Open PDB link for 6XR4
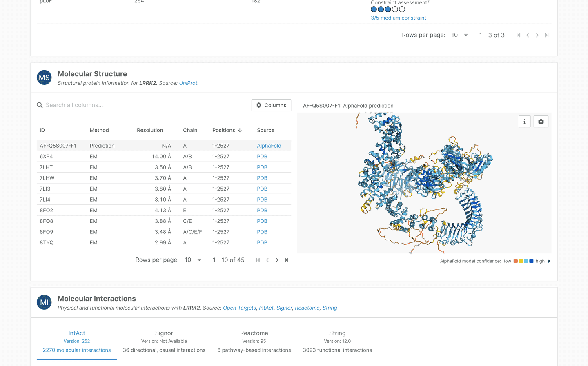This screenshot has height=366, width=588. coord(262,157)
